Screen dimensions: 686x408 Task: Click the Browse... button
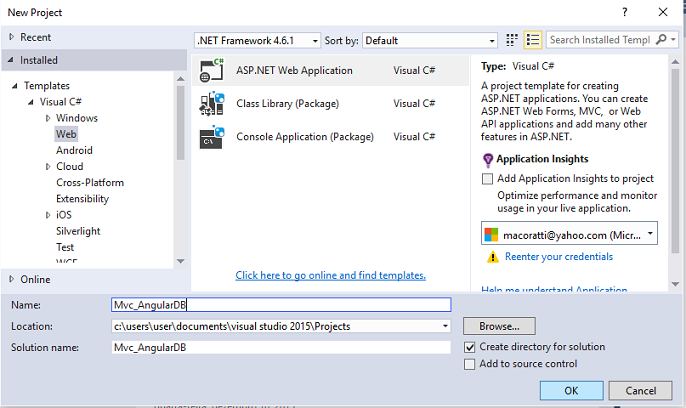pos(499,326)
